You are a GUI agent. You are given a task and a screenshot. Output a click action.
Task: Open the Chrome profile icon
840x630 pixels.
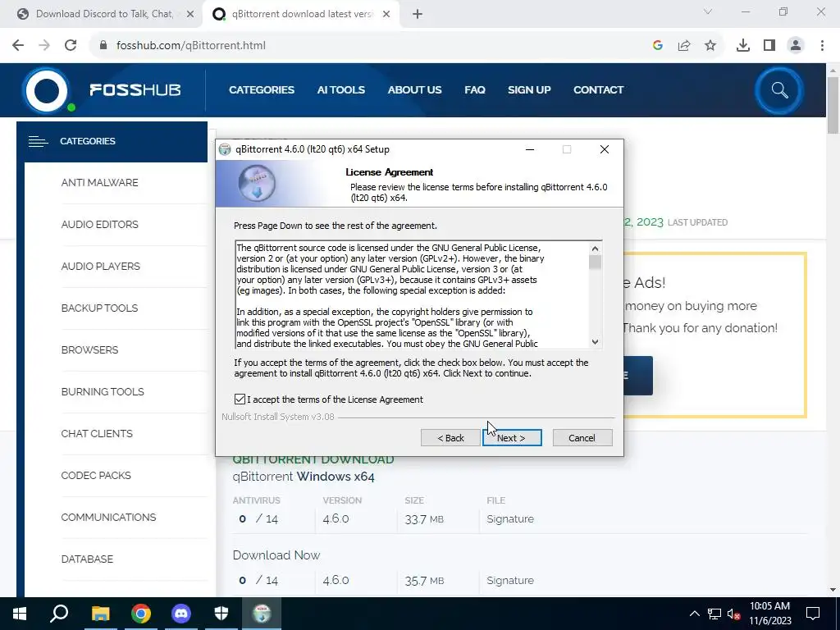pos(796,46)
